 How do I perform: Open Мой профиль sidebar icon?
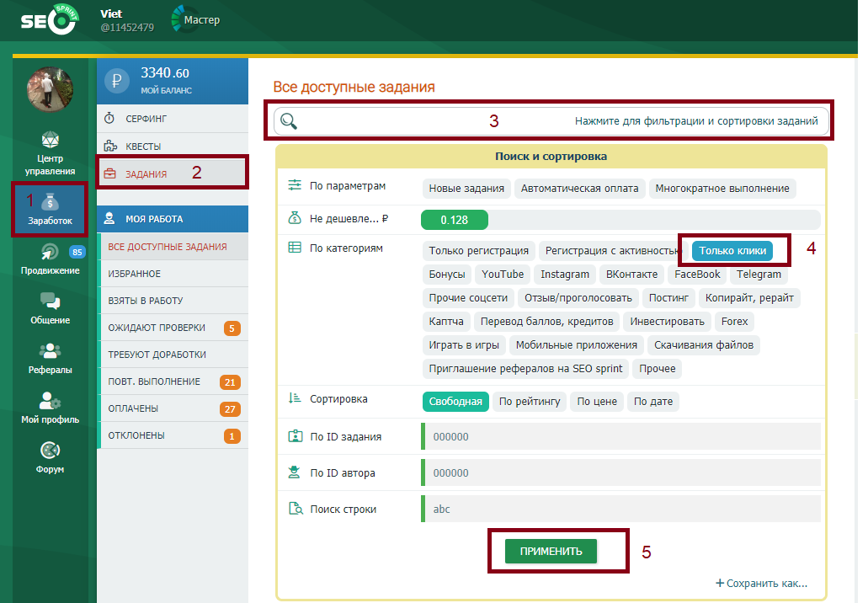tap(50, 401)
